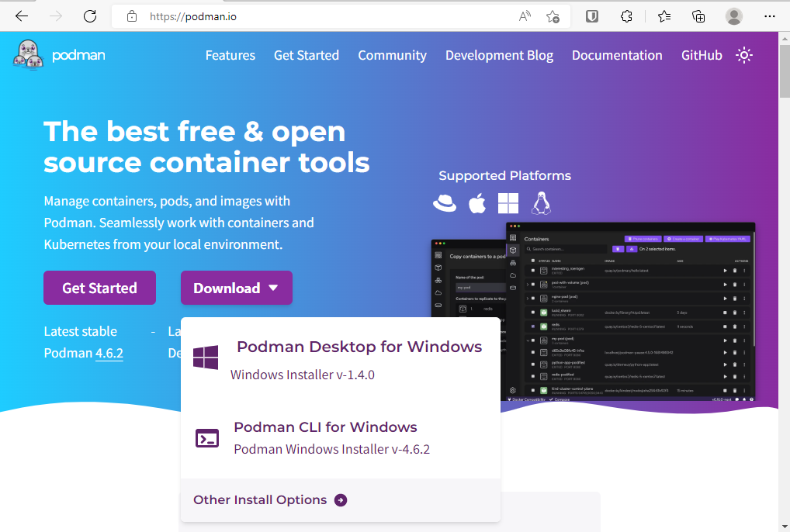Open the browser Settings and more menu
790x532 pixels.
[769, 16]
